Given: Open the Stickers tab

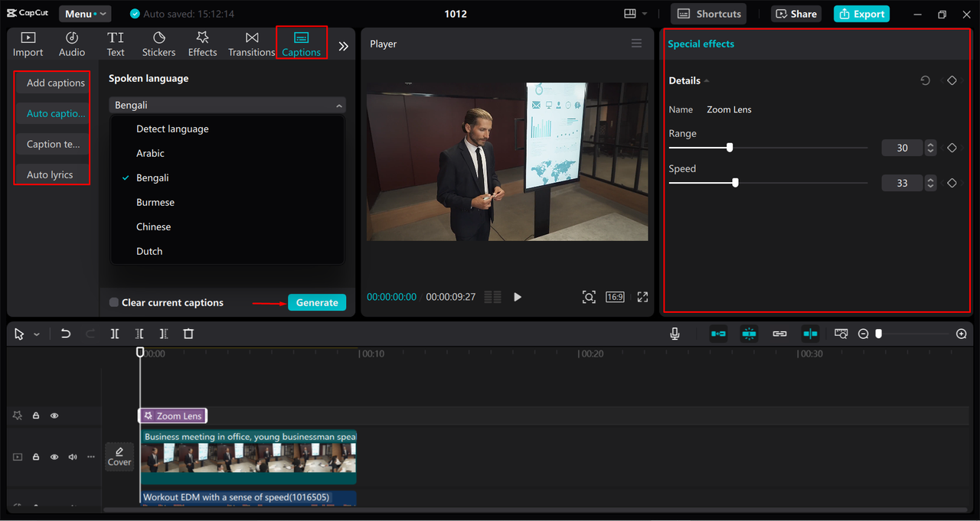Looking at the screenshot, I should point(158,44).
